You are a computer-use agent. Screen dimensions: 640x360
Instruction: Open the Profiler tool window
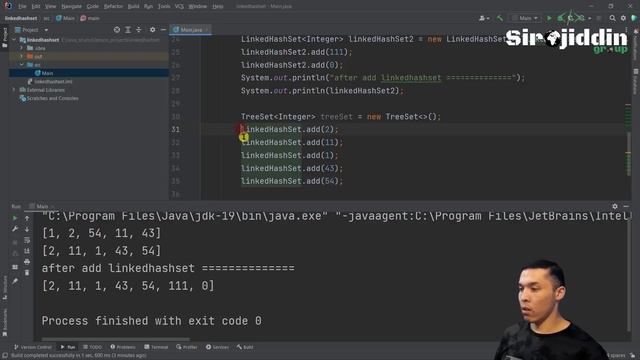pyautogui.click(x=187, y=347)
